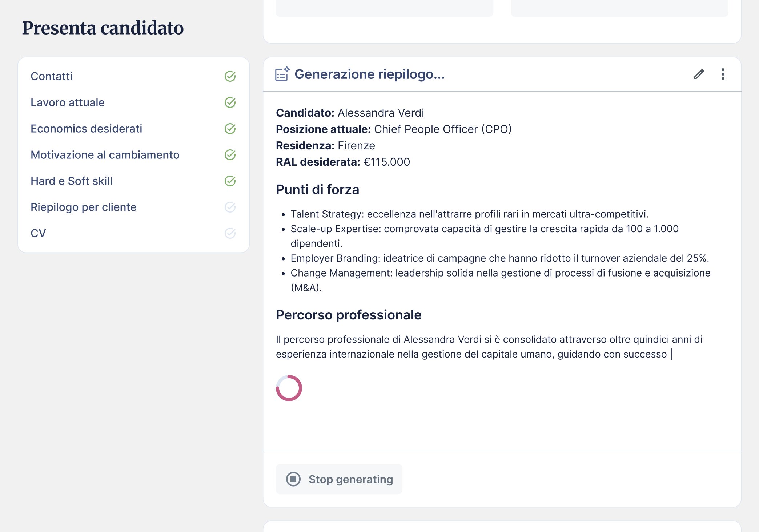Click the check icon beside Economics desiderati
This screenshot has height=532, width=759.
coord(230,129)
